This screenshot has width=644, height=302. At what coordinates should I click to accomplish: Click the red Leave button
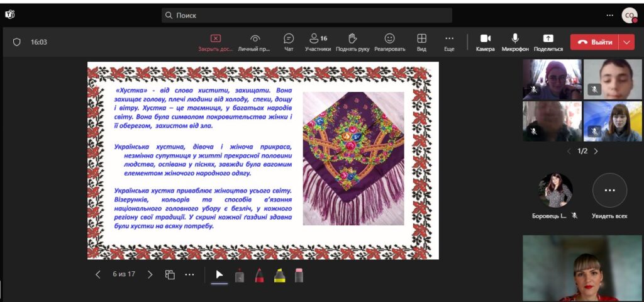pos(594,42)
